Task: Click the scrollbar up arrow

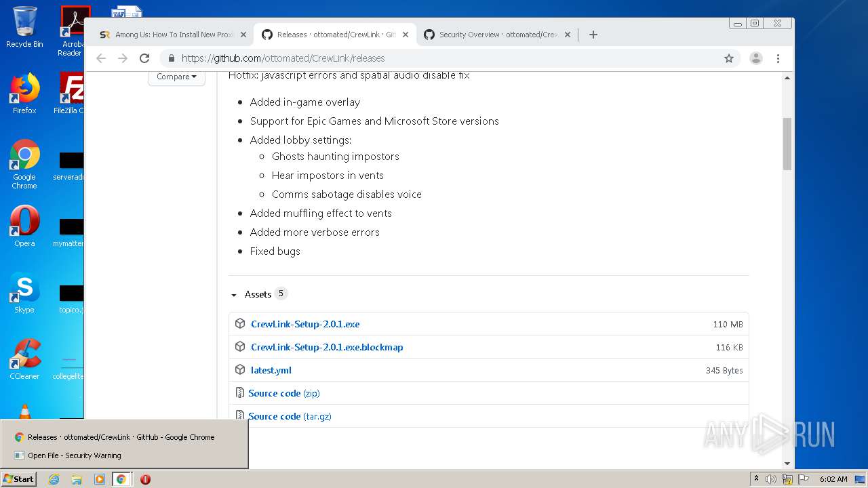Action: click(787, 78)
